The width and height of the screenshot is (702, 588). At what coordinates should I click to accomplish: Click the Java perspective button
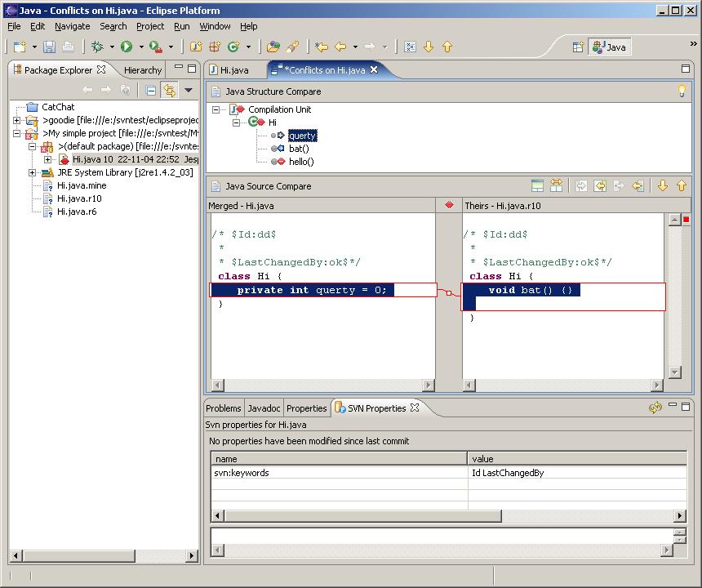tap(609, 47)
